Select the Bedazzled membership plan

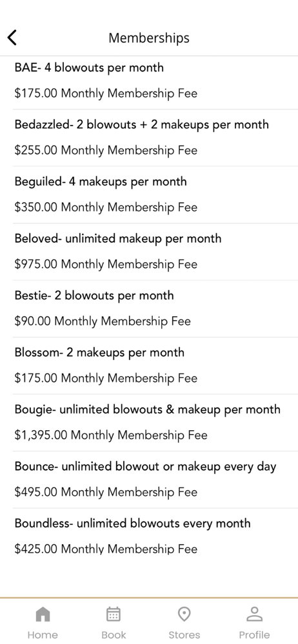pyautogui.click(x=149, y=138)
